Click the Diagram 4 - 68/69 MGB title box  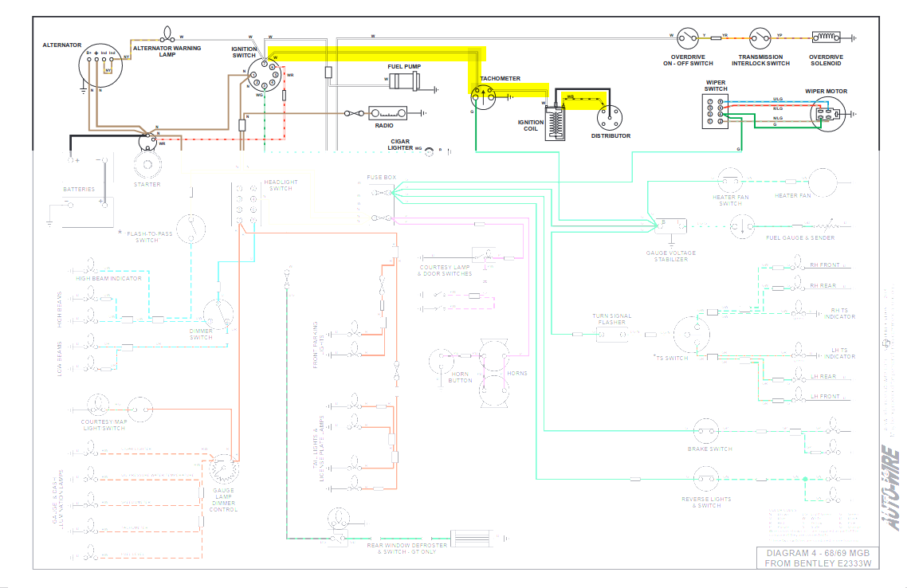point(818,558)
